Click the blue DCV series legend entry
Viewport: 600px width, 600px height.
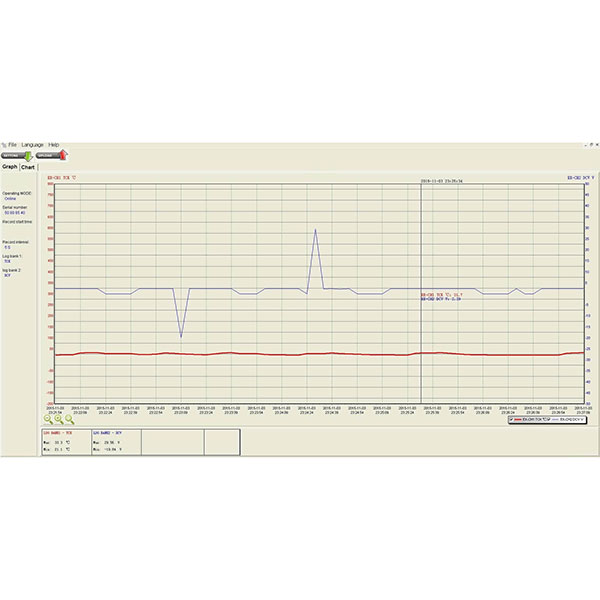point(570,421)
